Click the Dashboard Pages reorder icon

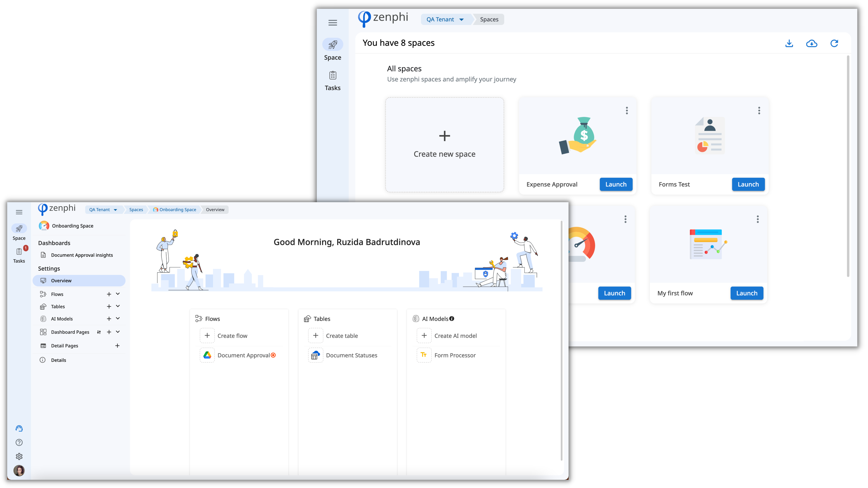(99, 332)
